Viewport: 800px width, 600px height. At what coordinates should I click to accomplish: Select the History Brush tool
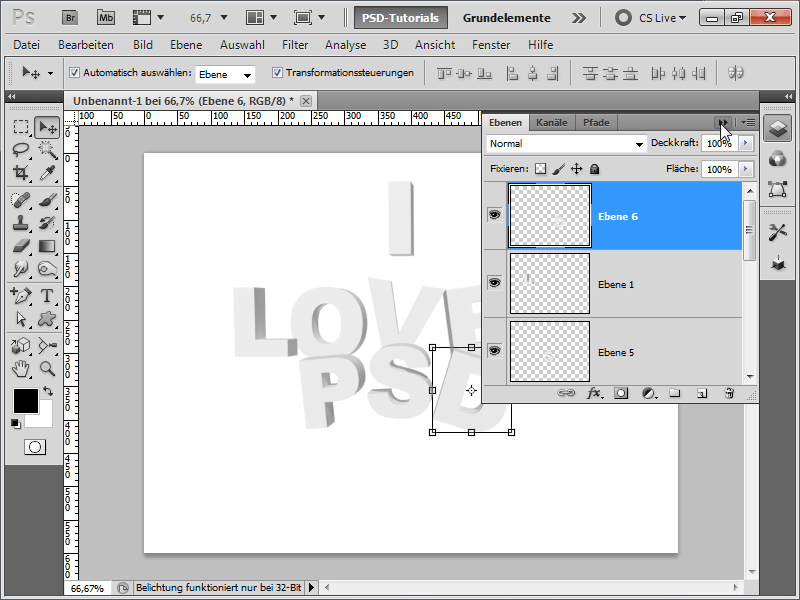pyautogui.click(x=47, y=223)
